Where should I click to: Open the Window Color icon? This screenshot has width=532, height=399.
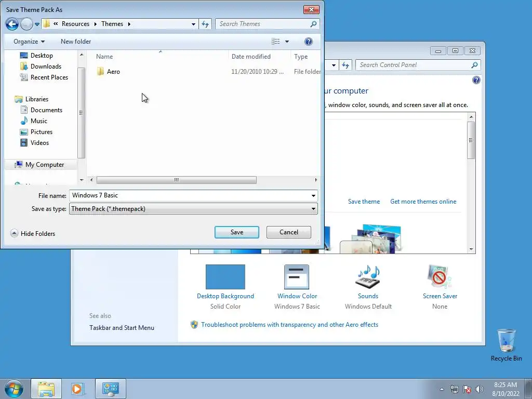[297, 277]
